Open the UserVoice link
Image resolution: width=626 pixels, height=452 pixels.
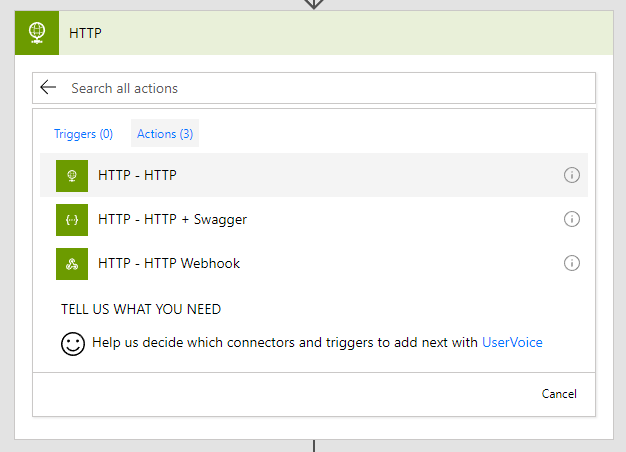pyautogui.click(x=512, y=342)
